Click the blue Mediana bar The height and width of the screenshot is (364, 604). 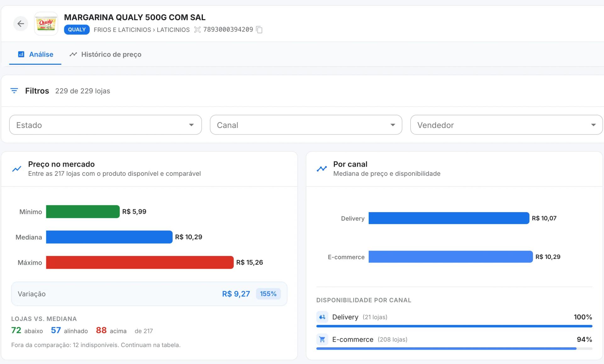[109, 237]
